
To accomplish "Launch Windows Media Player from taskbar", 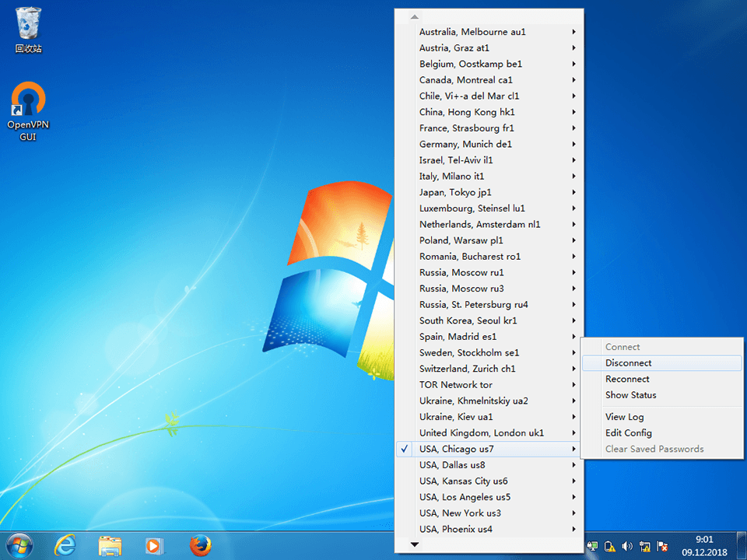I will (154, 545).
